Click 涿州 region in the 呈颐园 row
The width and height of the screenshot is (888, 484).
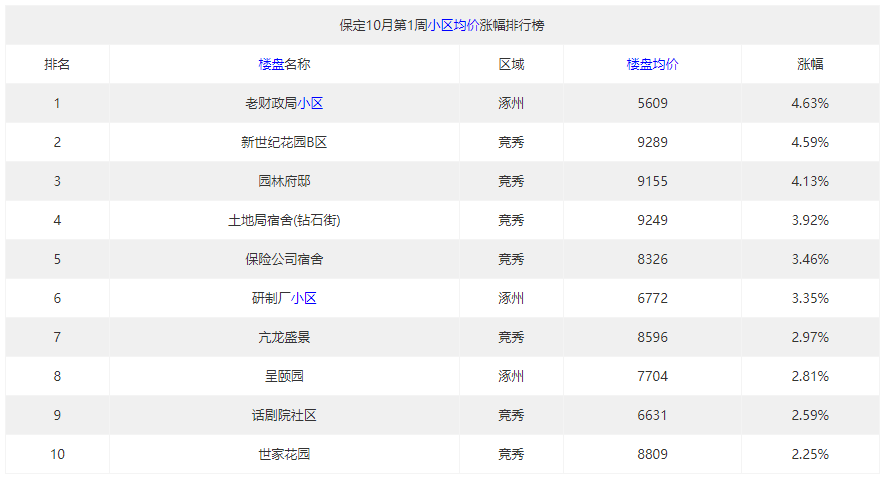[511, 377]
